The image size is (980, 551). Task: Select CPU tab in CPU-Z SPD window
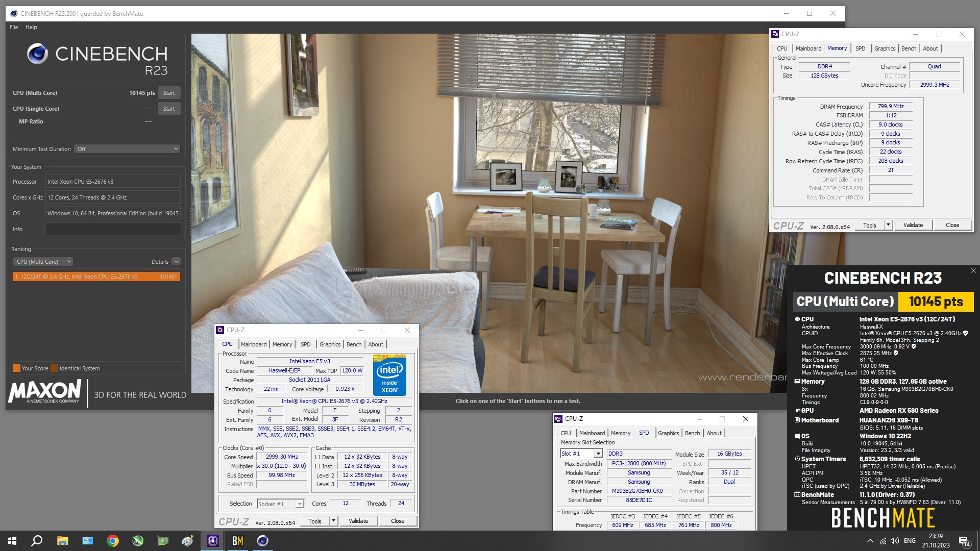click(x=566, y=433)
